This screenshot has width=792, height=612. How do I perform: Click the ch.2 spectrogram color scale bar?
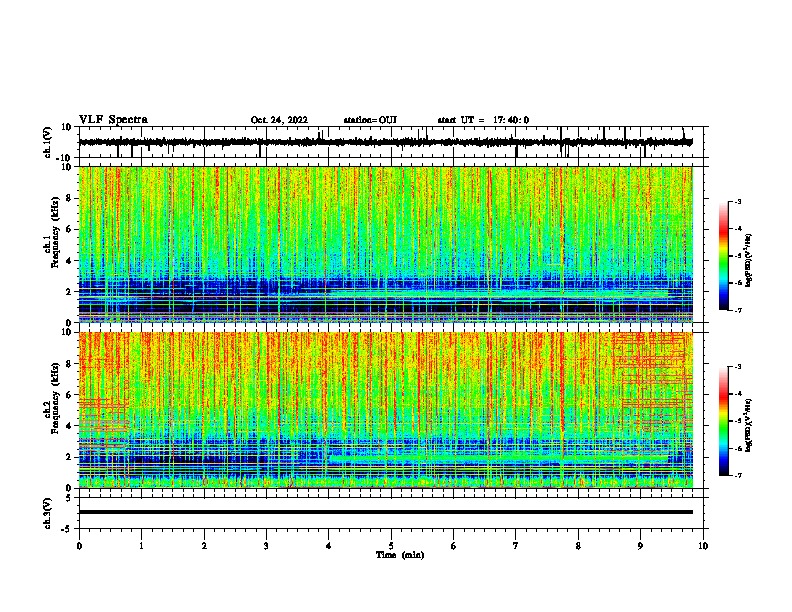(x=724, y=421)
